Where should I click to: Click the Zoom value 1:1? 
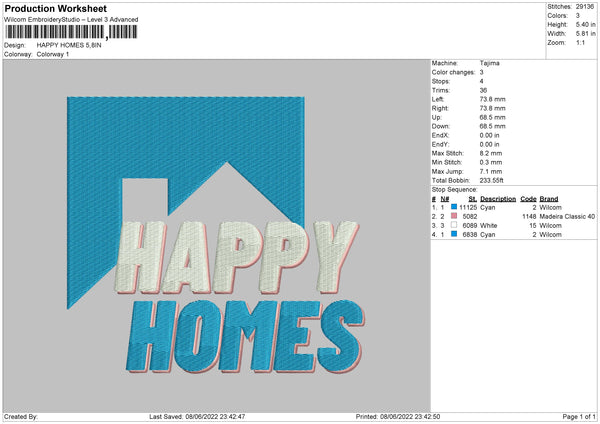click(580, 42)
